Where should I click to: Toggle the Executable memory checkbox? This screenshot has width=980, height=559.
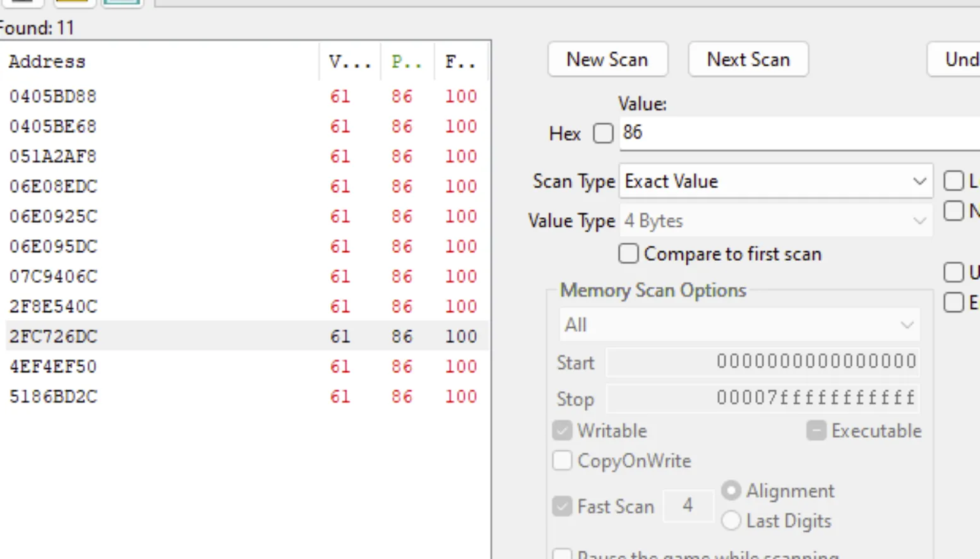tap(816, 431)
